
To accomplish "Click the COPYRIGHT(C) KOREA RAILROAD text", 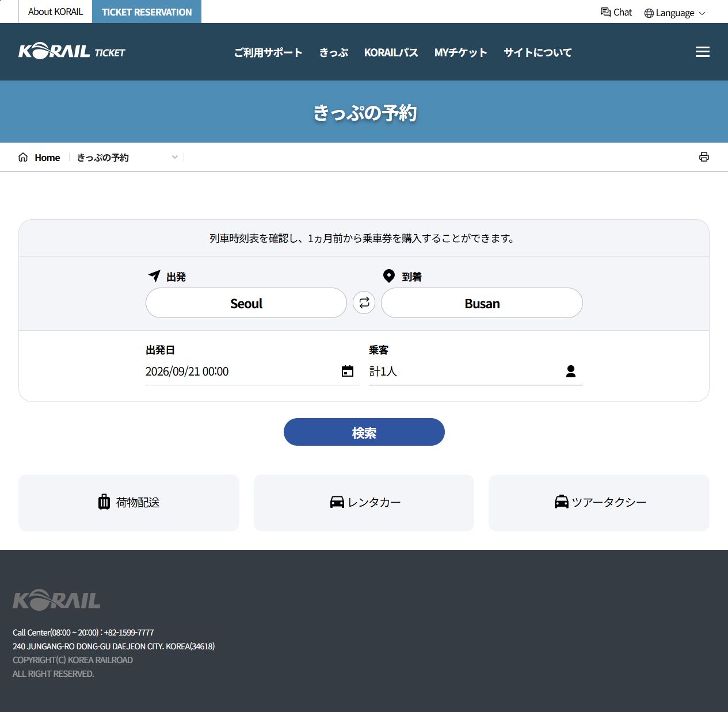I will tap(73, 660).
